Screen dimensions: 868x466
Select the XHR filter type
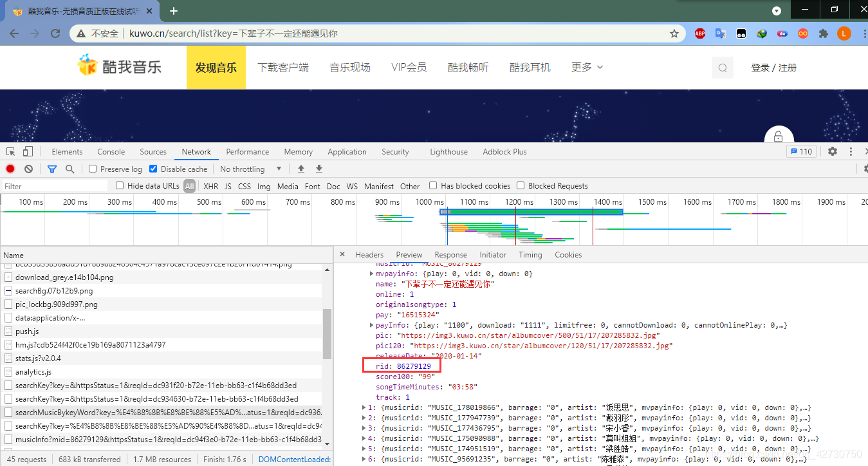(210, 186)
